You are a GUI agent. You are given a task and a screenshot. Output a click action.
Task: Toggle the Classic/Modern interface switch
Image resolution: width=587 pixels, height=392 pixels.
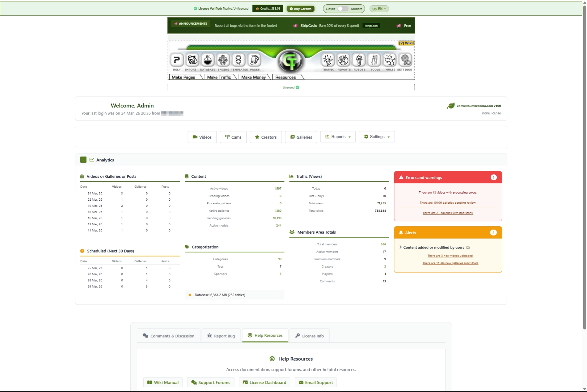pyautogui.click(x=343, y=9)
